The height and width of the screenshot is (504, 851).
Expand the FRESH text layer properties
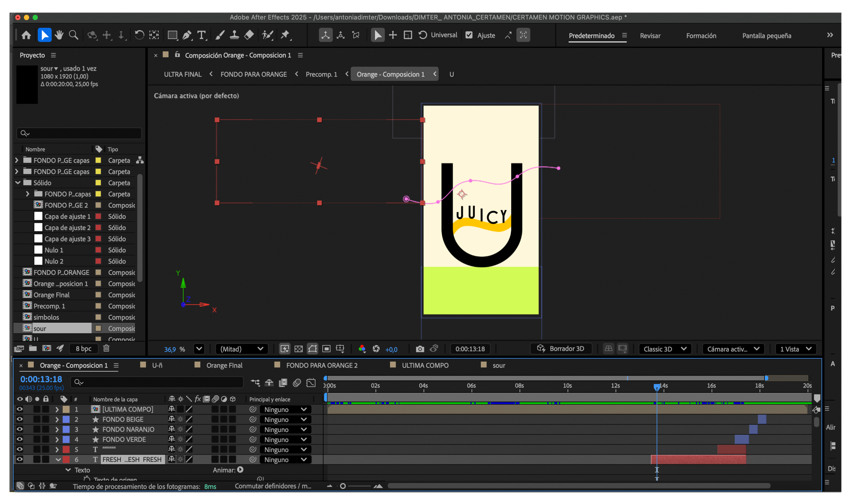pos(59,459)
